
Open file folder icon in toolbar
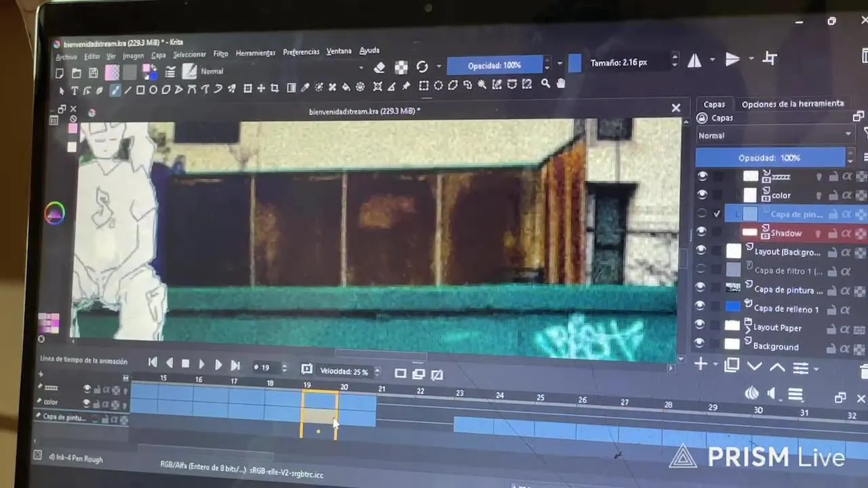coord(76,73)
